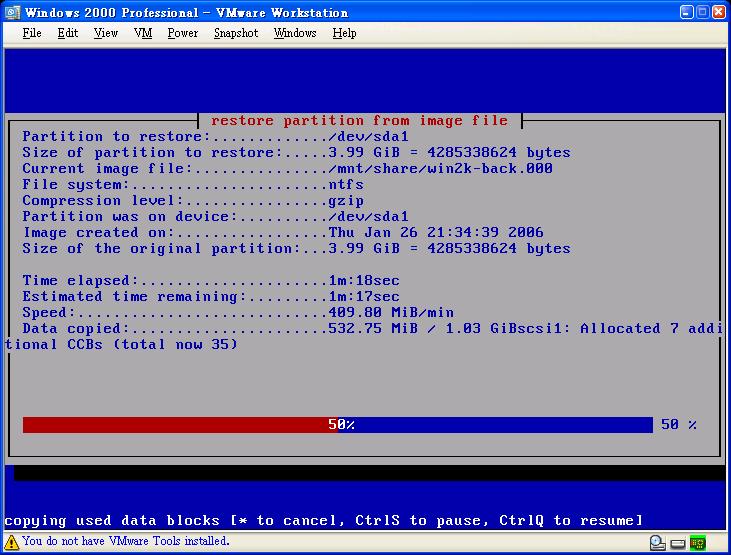731x555 pixels.
Task: Open the Snapshot menu
Action: tap(235, 33)
